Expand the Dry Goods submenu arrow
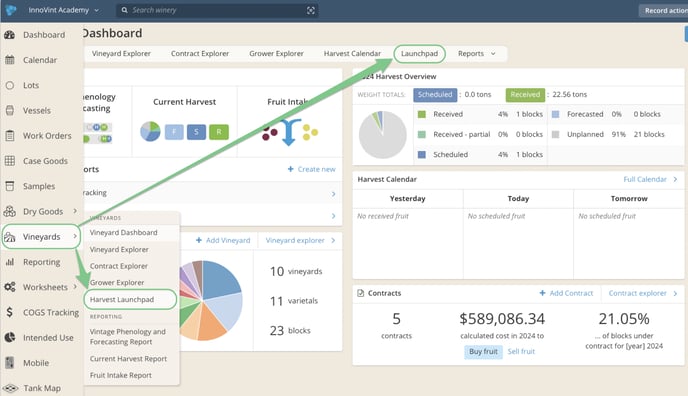688x396 pixels. click(75, 211)
